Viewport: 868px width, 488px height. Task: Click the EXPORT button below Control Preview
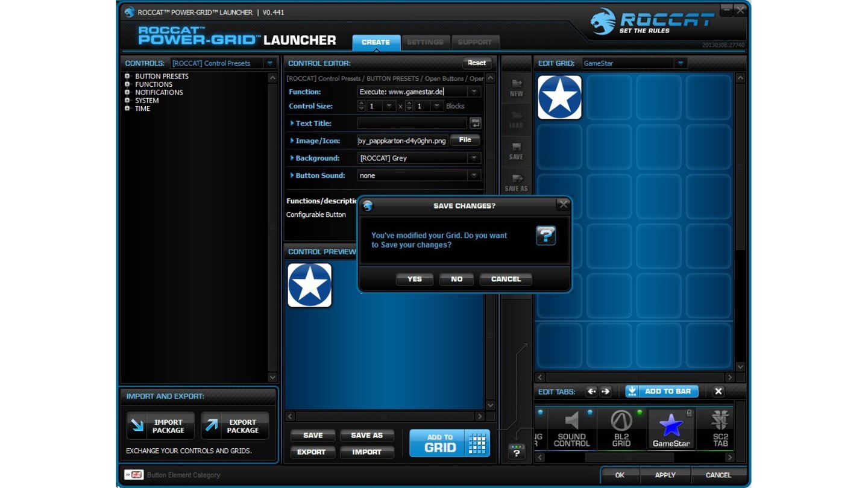tap(313, 452)
